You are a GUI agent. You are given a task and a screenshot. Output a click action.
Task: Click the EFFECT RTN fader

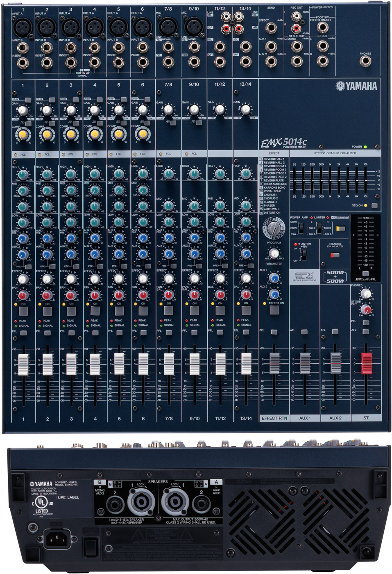click(274, 363)
